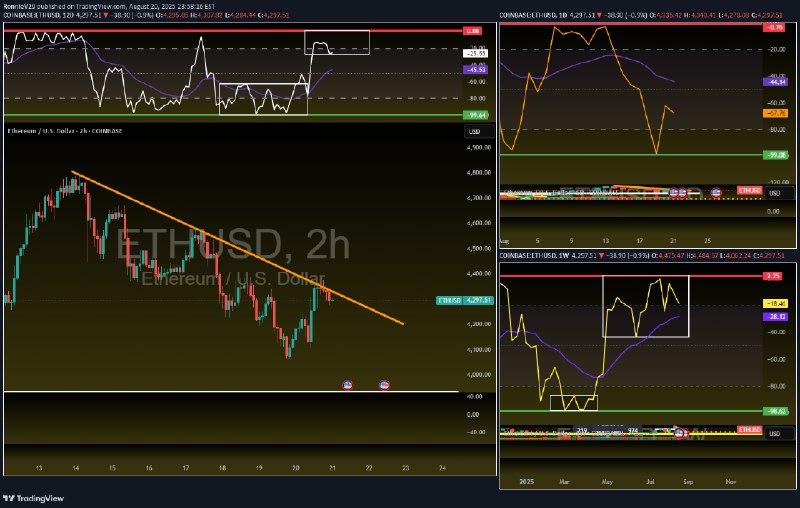Click the red ETHUSD label on the 1D chart
Image resolution: width=800 pixels, height=508 pixels.
pyautogui.click(x=750, y=190)
